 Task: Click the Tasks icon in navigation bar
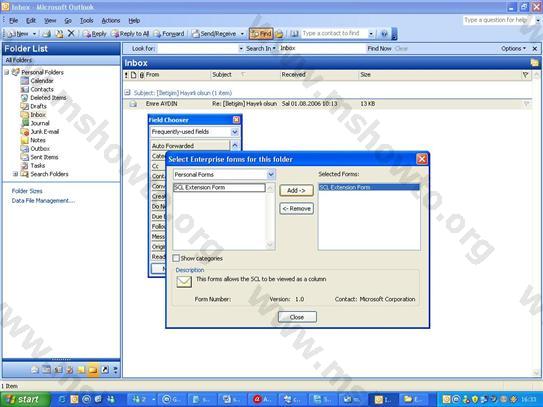[70, 370]
